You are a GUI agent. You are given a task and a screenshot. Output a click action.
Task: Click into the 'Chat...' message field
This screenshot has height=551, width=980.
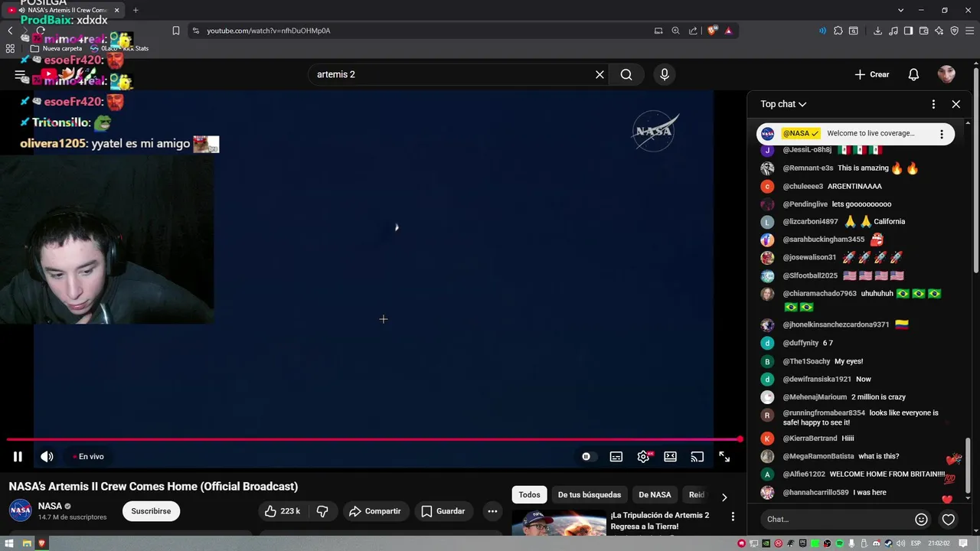[835, 519]
